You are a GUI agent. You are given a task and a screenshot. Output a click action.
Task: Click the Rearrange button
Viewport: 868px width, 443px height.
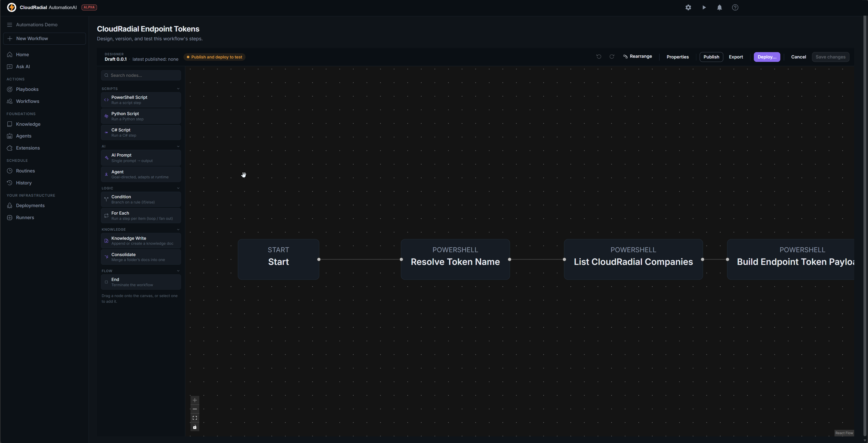637,56
